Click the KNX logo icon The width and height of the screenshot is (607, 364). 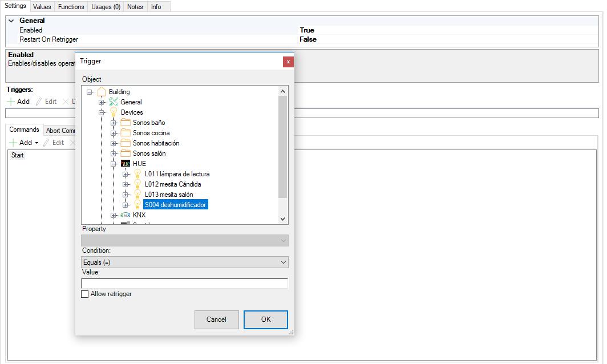(x=126, y=215)
